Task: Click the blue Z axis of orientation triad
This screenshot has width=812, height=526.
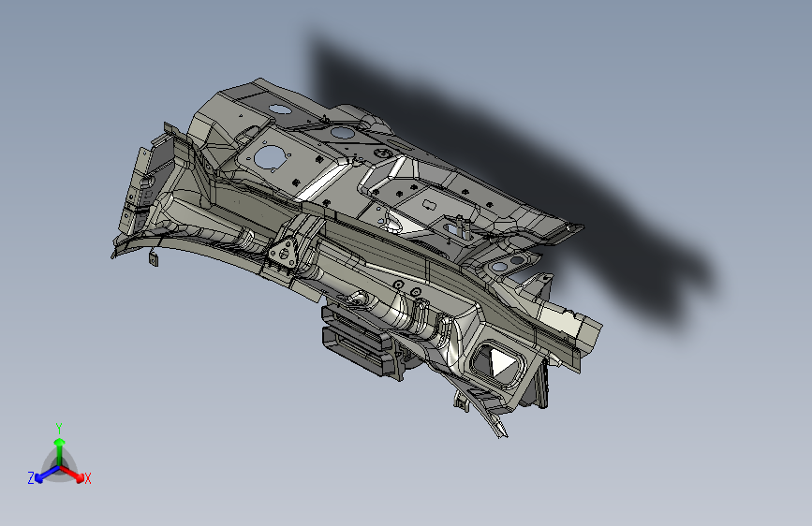Action: pos(47,475)
